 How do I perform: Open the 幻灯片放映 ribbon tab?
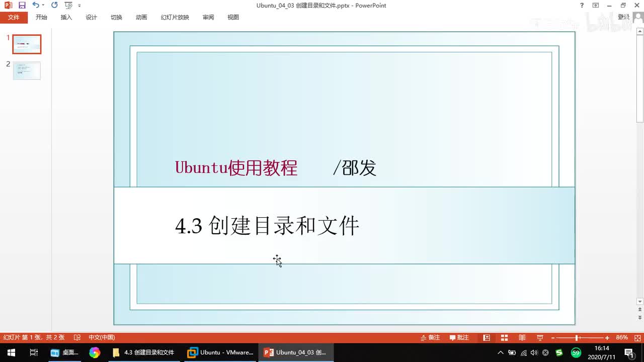175,17
